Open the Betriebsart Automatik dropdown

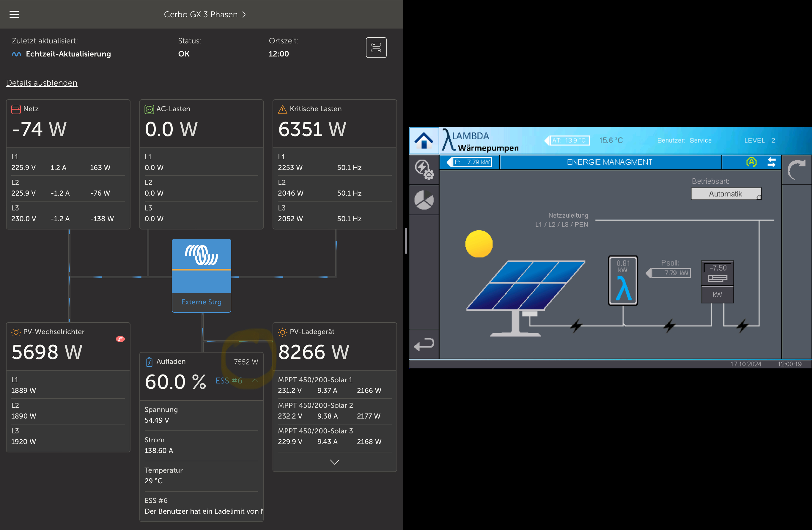[x=726, y=194]
